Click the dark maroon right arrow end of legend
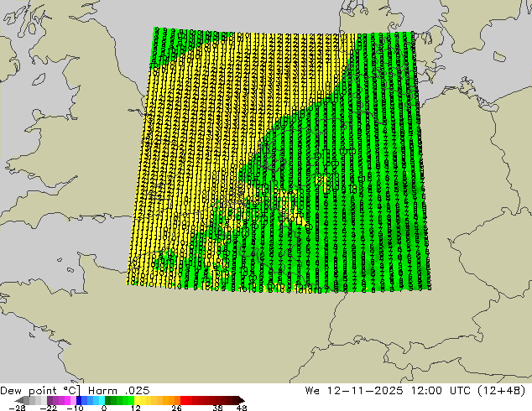 pos(242,400)
